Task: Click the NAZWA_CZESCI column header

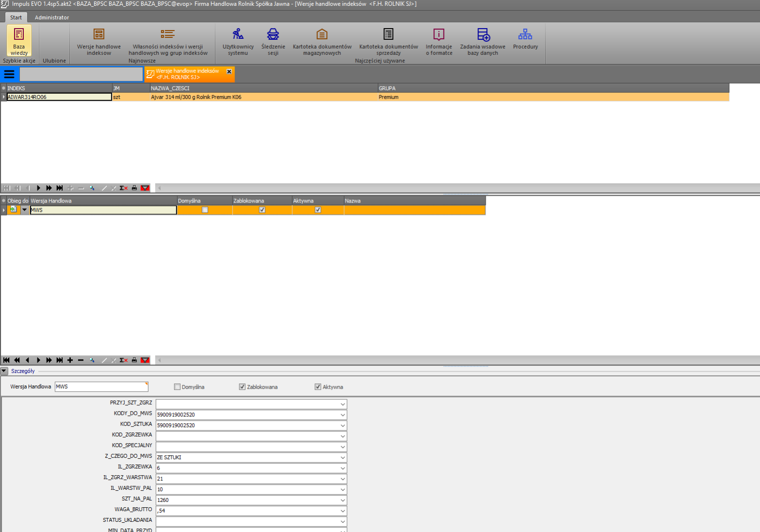Action: pyautogui.click(x=264, y=88)
